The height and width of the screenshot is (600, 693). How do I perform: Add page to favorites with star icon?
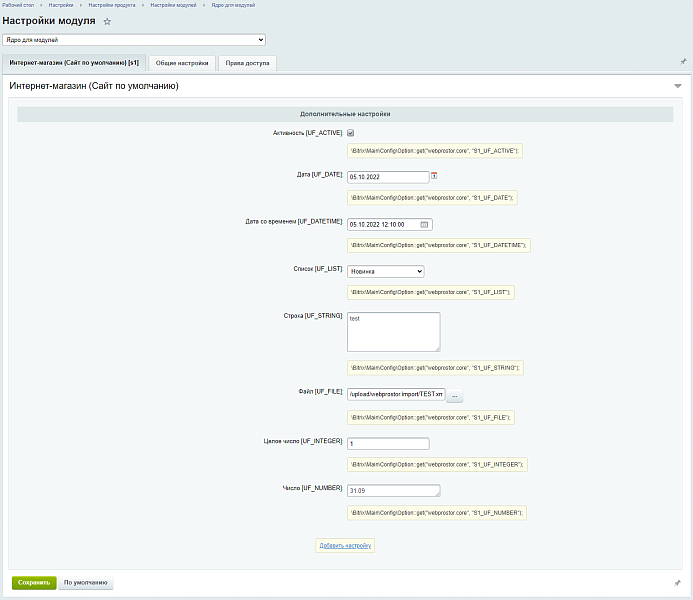tap(107, 21)
